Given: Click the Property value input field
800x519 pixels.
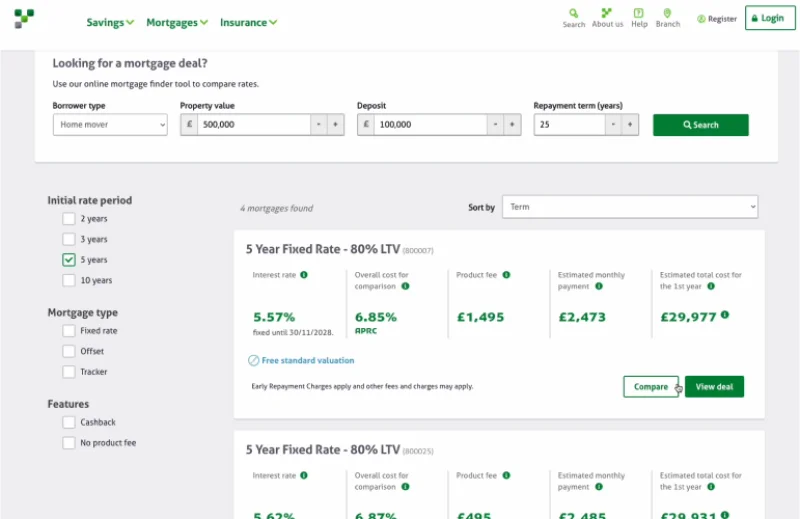Looking at the screenshot, I should click(x=254, y=125).
